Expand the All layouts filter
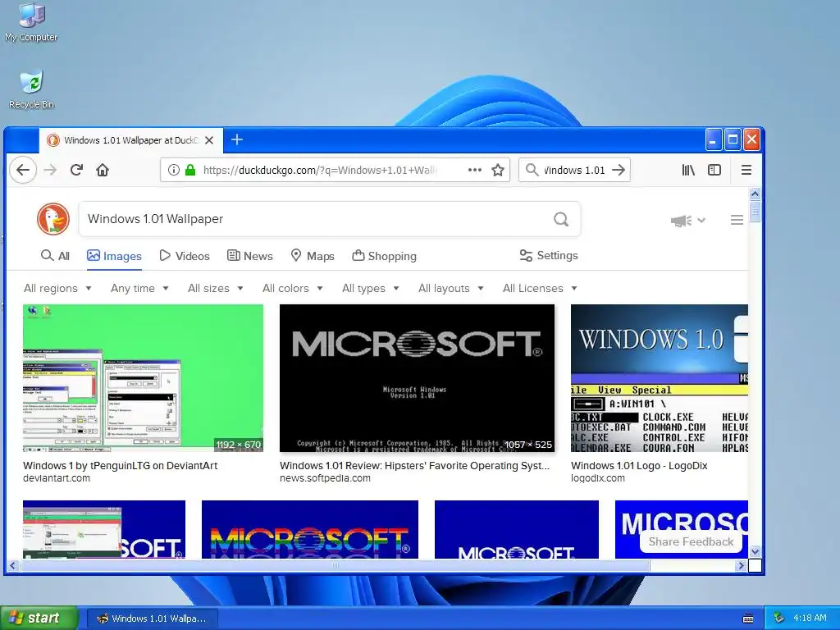Image resolution: width=840 pixels, height=630 pixels. [450, 288]
